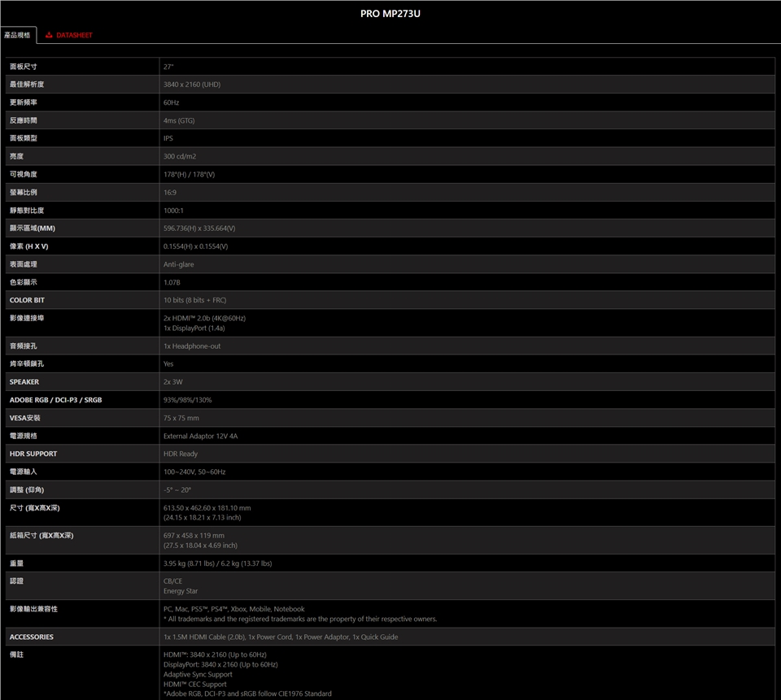The image size is (781, 700).
Task: Select the 影像輸出兼容性 row label
Action: (33, 609)
